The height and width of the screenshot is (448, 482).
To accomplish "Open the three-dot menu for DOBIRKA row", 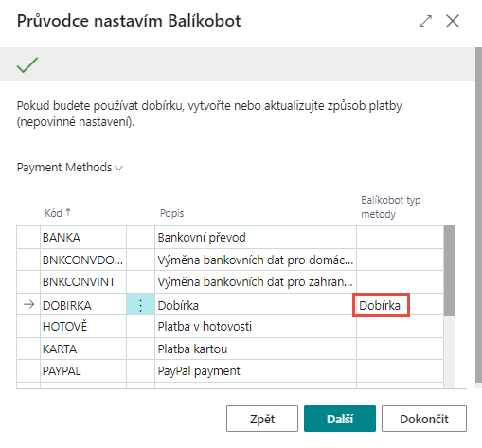I will [x=140, y=305].
